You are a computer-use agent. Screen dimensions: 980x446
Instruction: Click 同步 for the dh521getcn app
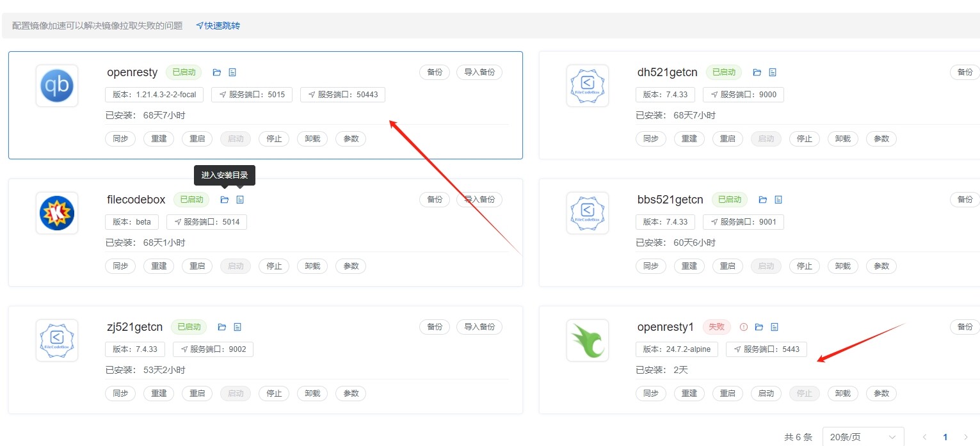point(651,139)
